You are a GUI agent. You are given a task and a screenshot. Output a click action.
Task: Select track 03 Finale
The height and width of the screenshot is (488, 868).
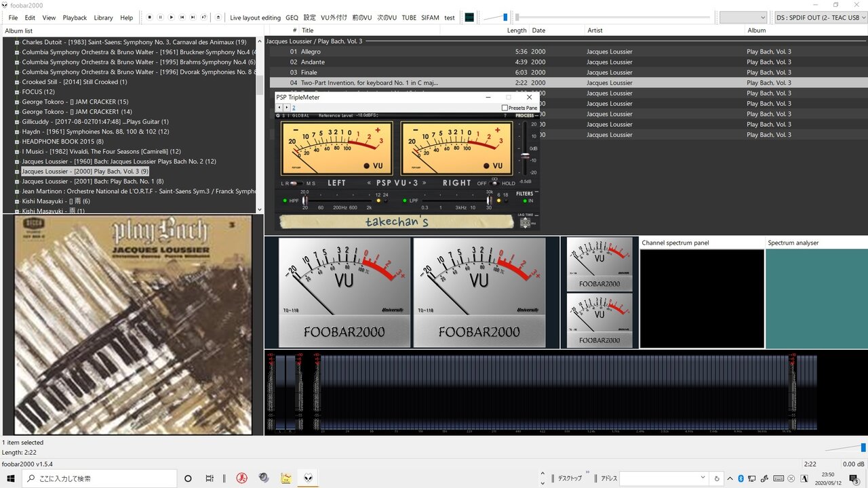click(x=568, y=72)
